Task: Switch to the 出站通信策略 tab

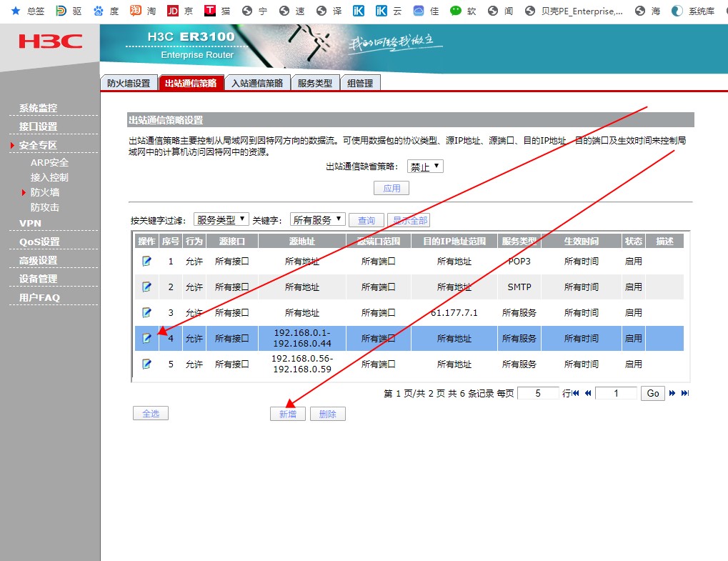Action: [x=191, y=83]
